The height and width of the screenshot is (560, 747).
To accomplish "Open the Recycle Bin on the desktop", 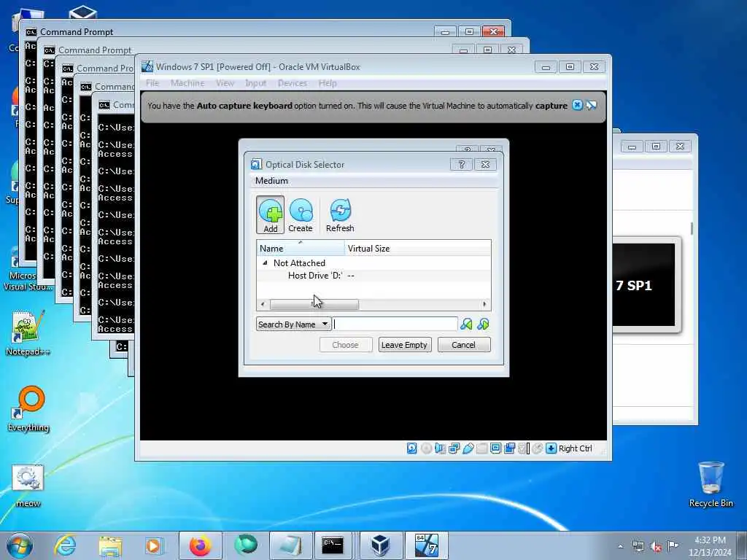I will [711, 484].
